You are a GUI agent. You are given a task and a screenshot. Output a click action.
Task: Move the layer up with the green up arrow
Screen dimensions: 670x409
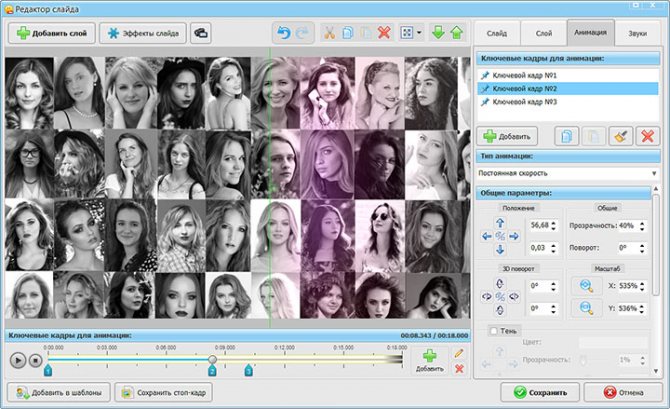(456, 33)
